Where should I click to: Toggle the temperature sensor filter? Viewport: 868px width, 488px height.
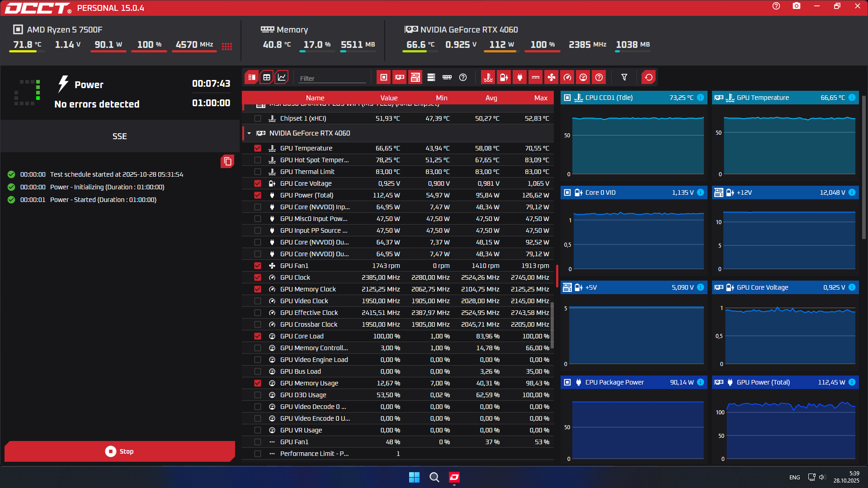pyautogui.click(x=488, y=77)
